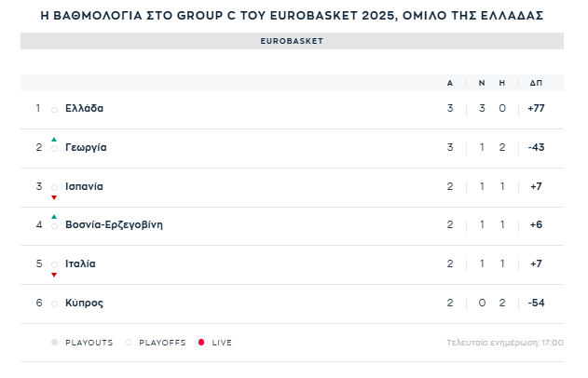Screen dimensions: 588x378
Task: Click the PLAYOFFS legend circle
Action: pos(129,343)
